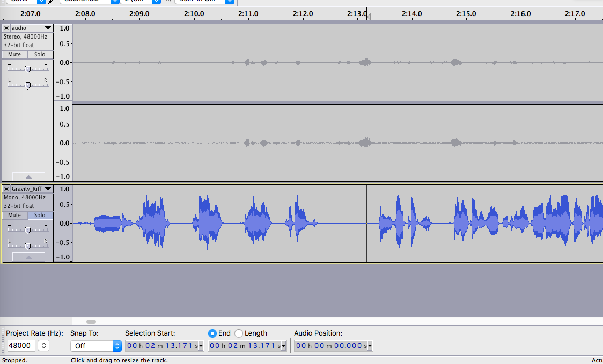603x364 pixels.
Task: Open the Audio Position time format dropdown
Action: [x=370, y=346]
